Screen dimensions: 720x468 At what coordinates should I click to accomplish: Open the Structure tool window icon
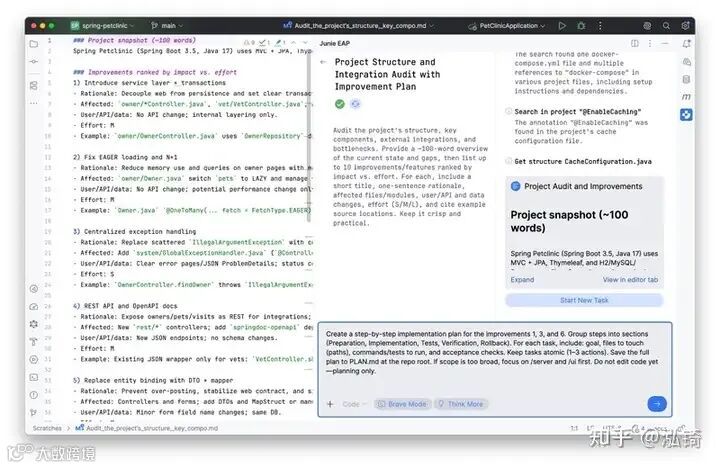click(x=34, y=86)
